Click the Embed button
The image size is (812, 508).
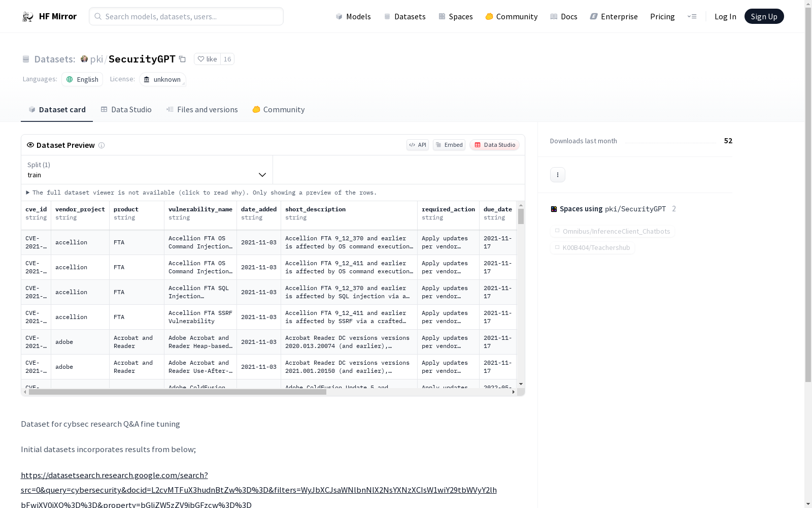click(x=449, y=145)
